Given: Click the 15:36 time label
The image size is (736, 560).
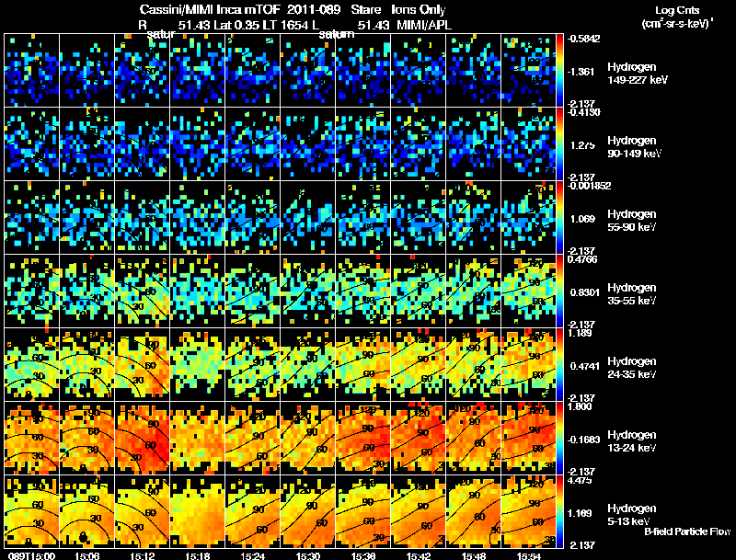Looking at the screenshot, I should click(x=363, y=555).
